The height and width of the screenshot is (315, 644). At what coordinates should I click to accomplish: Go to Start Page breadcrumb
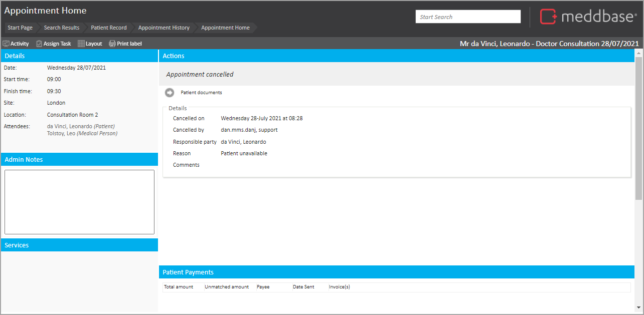coord(20,28)
